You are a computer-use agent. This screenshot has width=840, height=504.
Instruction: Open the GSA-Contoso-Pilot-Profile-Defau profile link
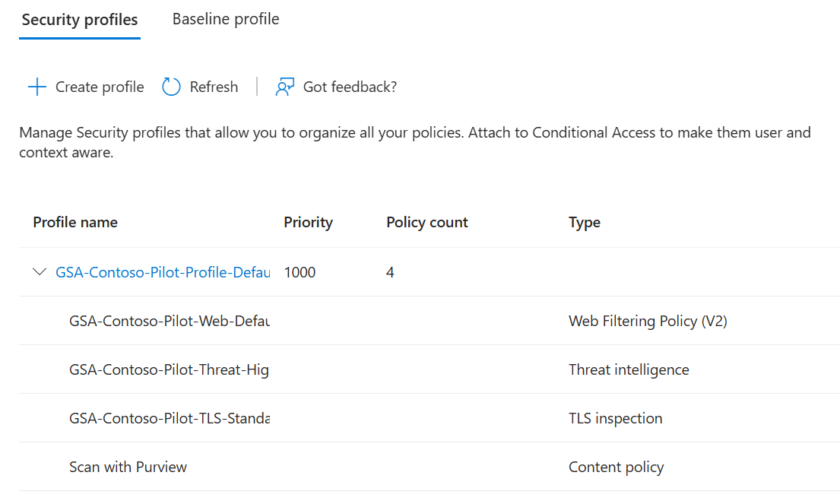click(163, 272)
